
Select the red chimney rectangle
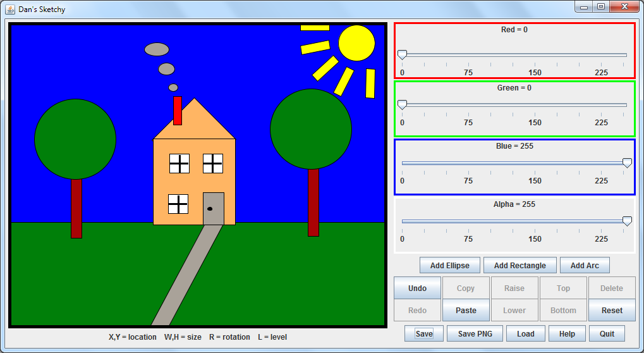click(178, 111)
